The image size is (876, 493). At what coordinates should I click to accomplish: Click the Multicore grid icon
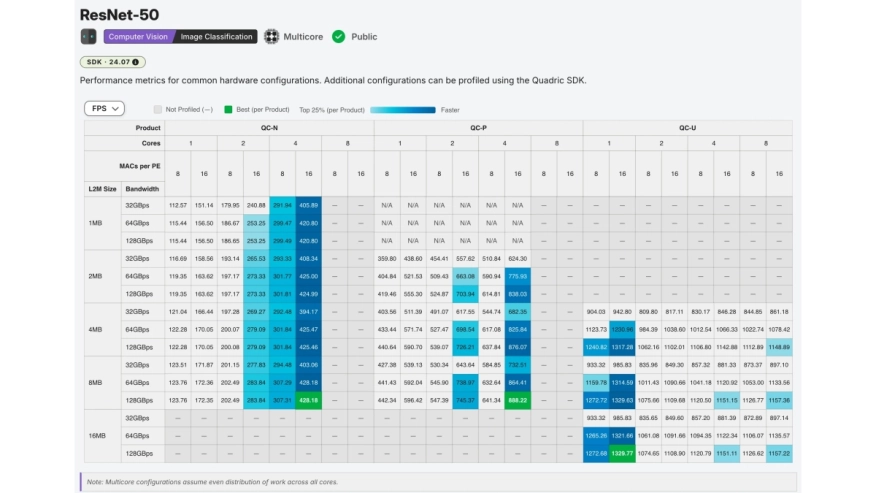pos(272,36)
